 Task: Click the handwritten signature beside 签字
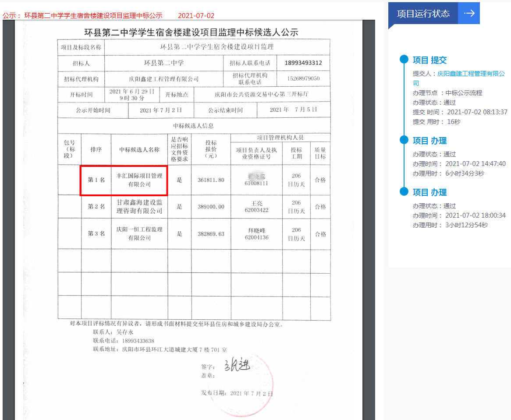tap(237, 365)
